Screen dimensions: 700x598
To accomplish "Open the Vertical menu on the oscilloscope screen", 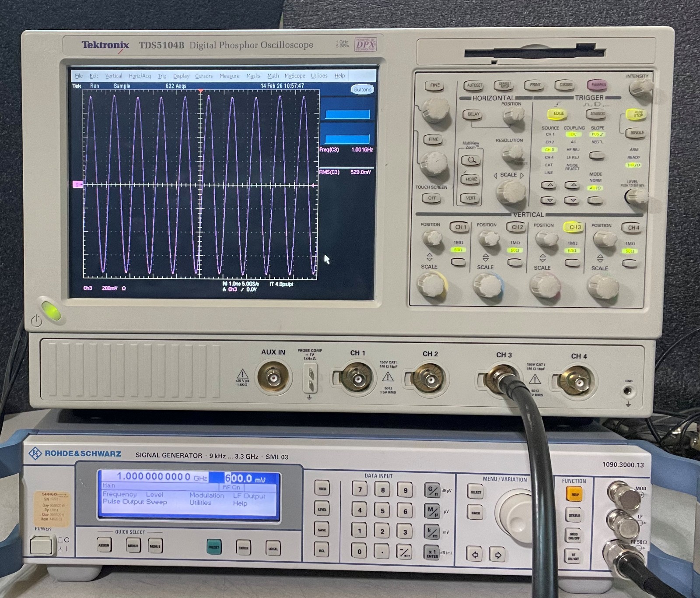I will pos(113,76).
